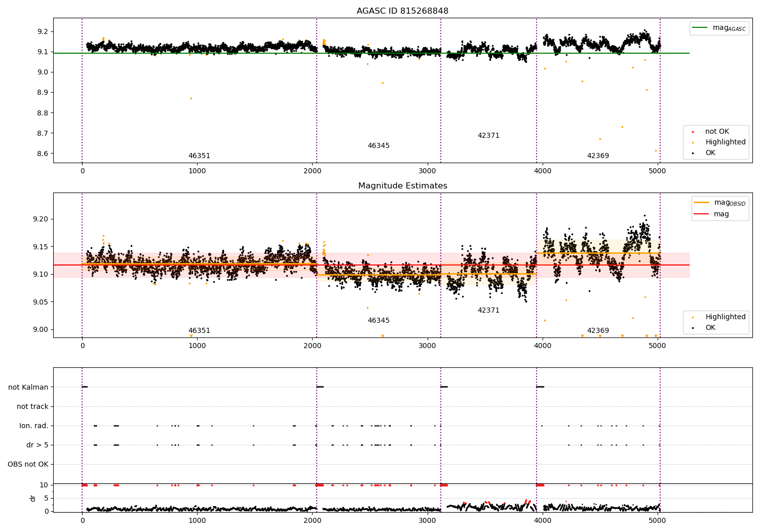Click y-axis tick 9.15 in middle panel

click(x=41, y=247)
